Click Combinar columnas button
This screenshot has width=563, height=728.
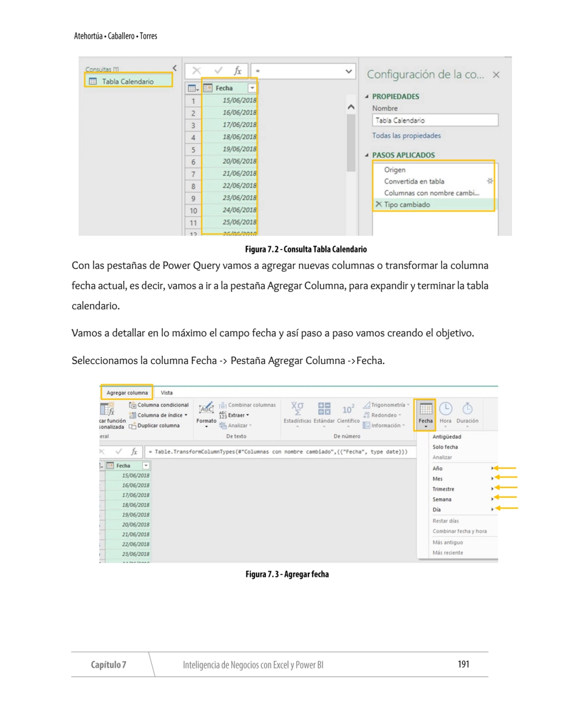[x=248, y=405]
